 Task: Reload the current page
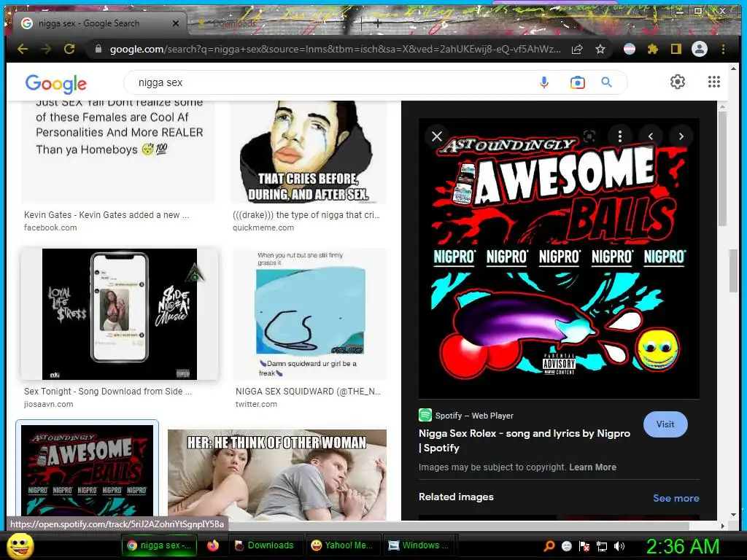[x=69, y=49]
